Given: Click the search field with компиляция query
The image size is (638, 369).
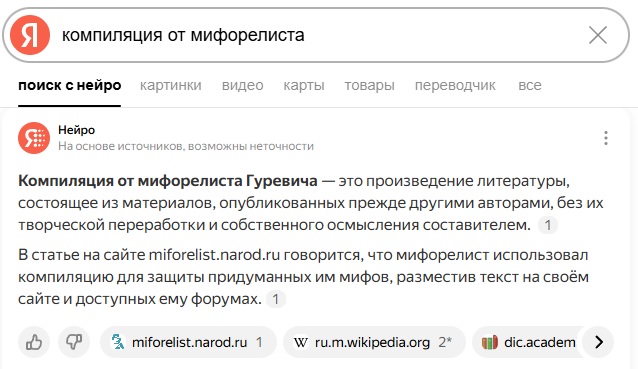Looking at the screenshot, I should [x=317, y=35].
